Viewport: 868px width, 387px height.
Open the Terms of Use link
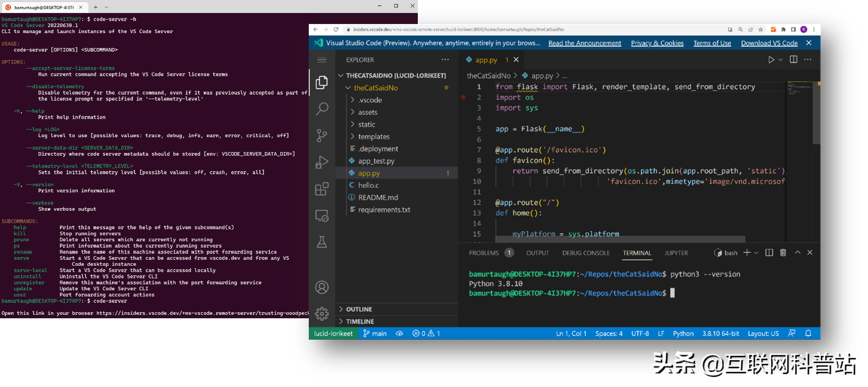click(712, 43)
